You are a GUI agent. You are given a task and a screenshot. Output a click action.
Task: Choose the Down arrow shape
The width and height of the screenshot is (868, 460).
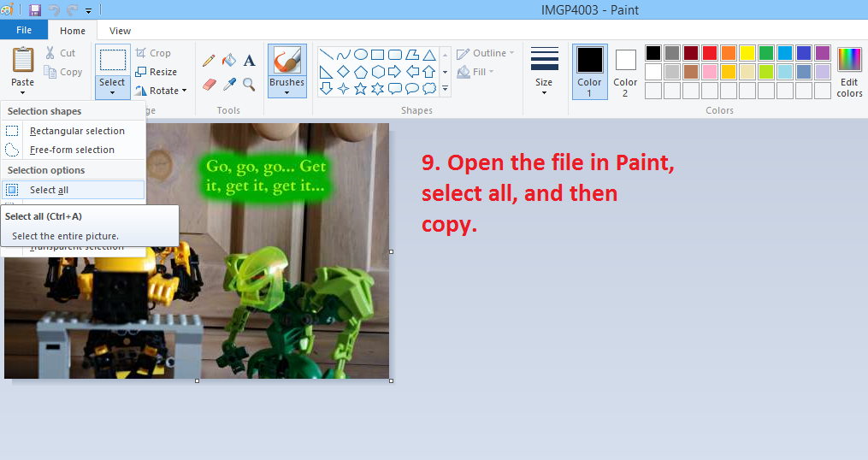[x=327, y=88]
